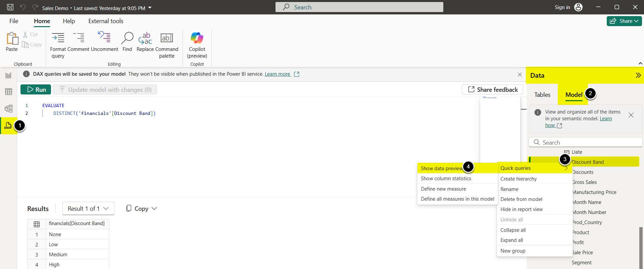Click the Sign in text
644x269 pixels.
(562, 7)
